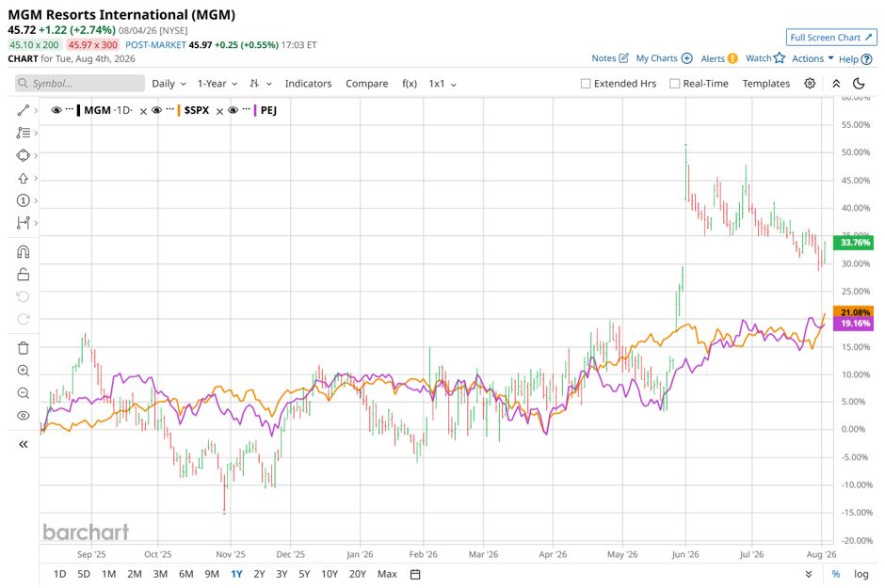Screen dimensions: 885x588
Task: Enable the Extended Hrs checkbox
Action: (x=586, y=84)
